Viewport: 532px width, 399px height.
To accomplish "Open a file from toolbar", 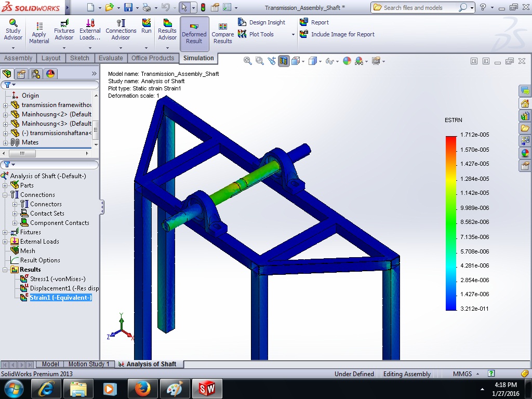I will tap(109, 7).
